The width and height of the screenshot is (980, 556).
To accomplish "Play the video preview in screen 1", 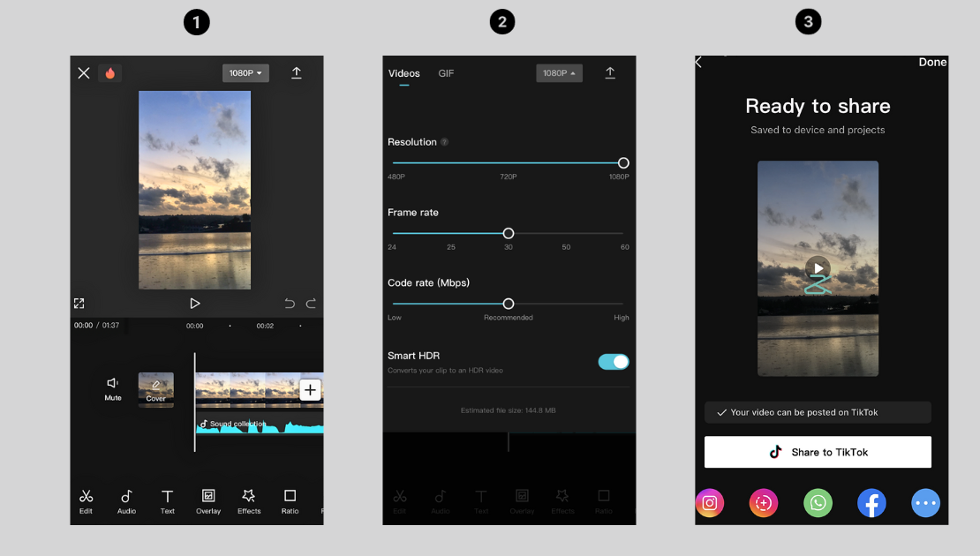I will click(195, 304).
